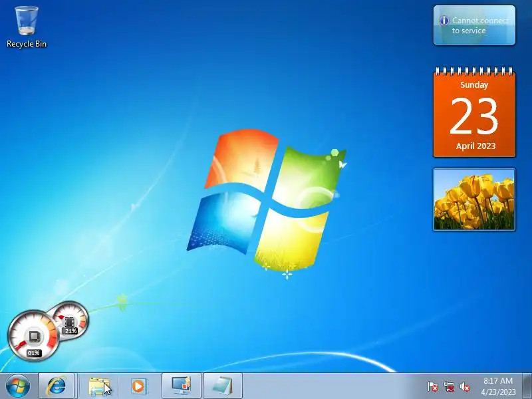Click the calendar gadget showing Sunday 23
This screenshot has width=532, height=399.
point(474,112)
